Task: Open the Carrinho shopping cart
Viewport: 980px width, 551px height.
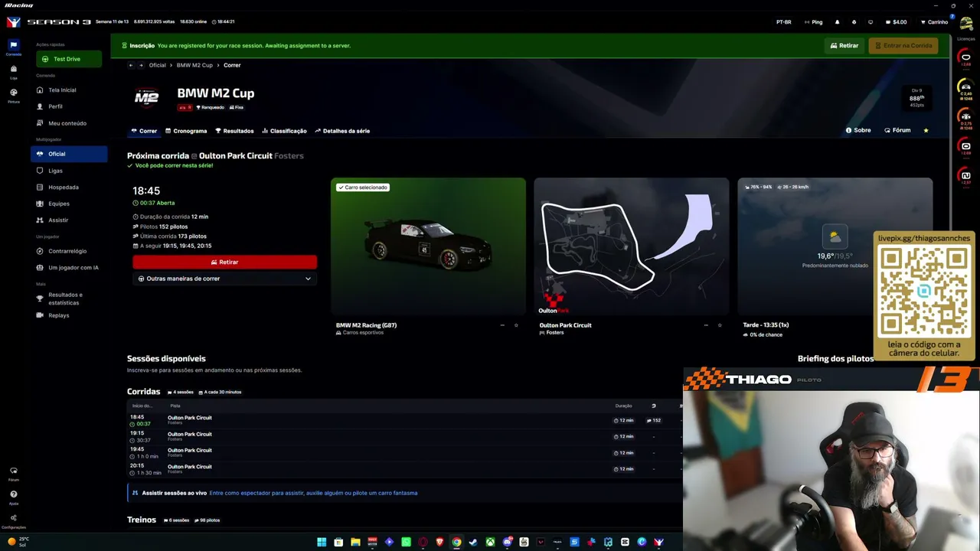Action: tap(934, 22)
